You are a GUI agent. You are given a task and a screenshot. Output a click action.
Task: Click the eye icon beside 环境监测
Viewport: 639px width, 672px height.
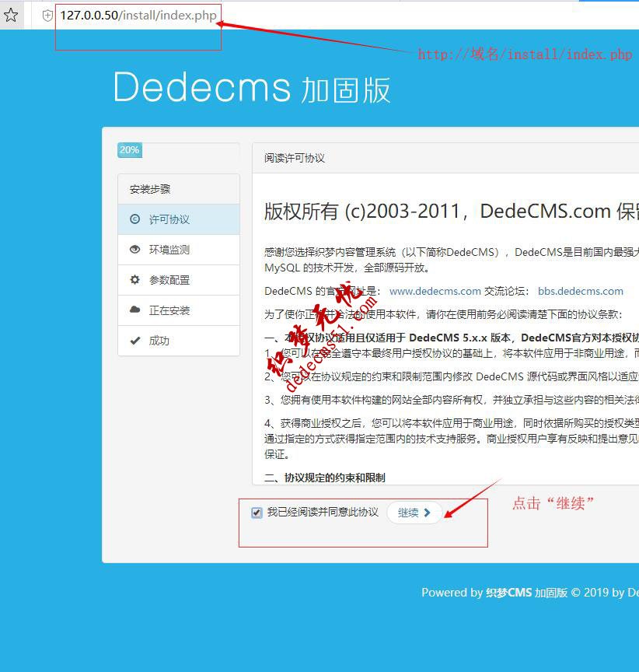[x=134, y=249]
